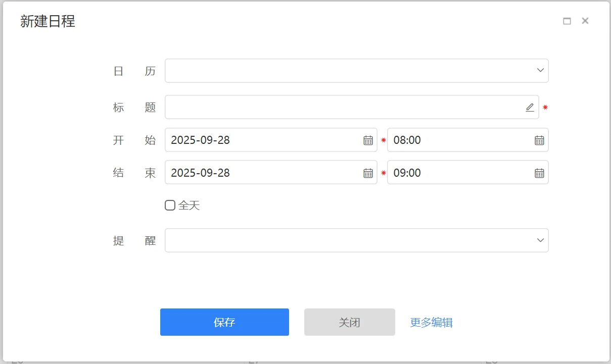Screen dimensions: 611x364
Task: Click the 新建日程 dialog title
Action: tap(48, 21)
